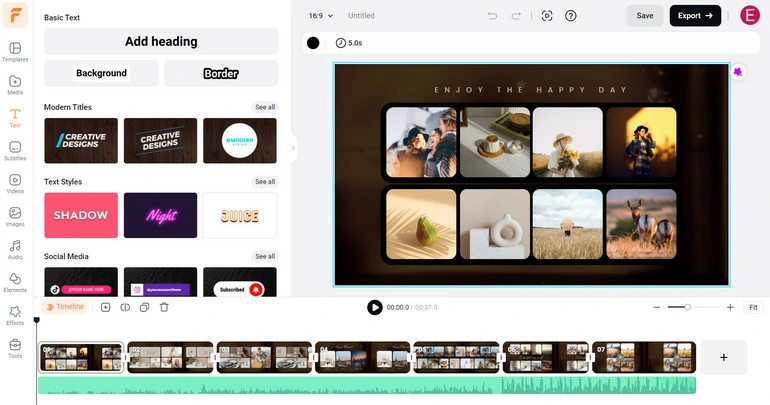Open the scene duration 5.0s clock
The image size is (770, 405).
pyautogui.click(x=349, y=43)
